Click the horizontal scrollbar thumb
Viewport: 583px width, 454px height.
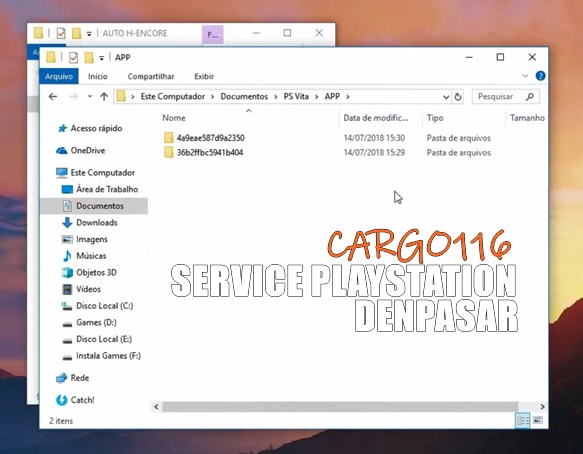tap(340, 407)
